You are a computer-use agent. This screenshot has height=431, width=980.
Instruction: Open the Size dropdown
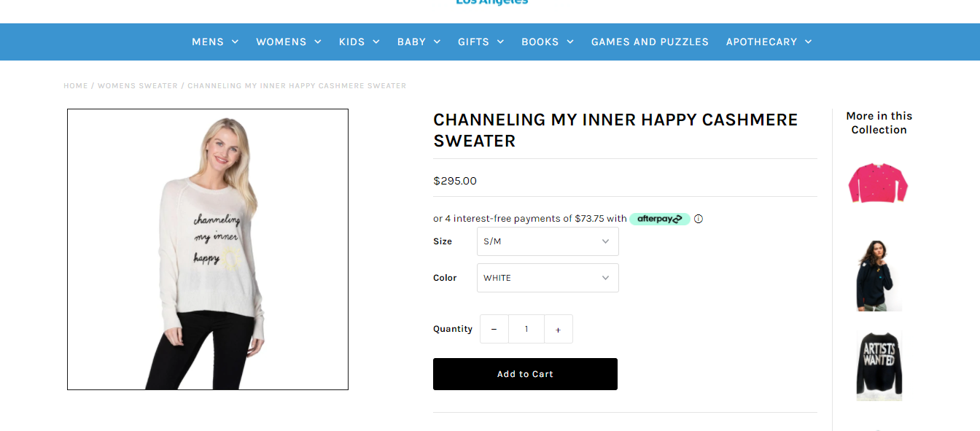point(548,241)
